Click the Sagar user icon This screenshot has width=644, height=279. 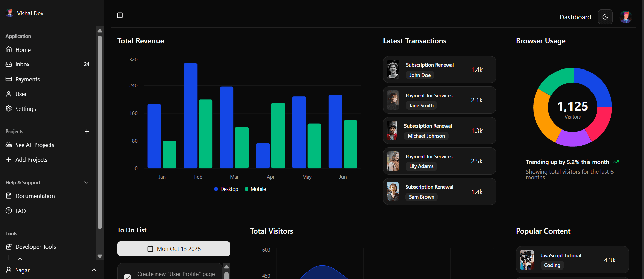tap(9, 270)
